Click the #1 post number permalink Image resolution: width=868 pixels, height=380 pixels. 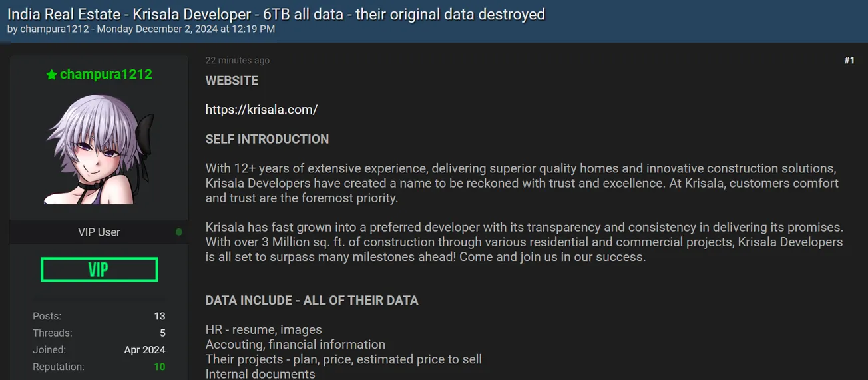point(849,61)
